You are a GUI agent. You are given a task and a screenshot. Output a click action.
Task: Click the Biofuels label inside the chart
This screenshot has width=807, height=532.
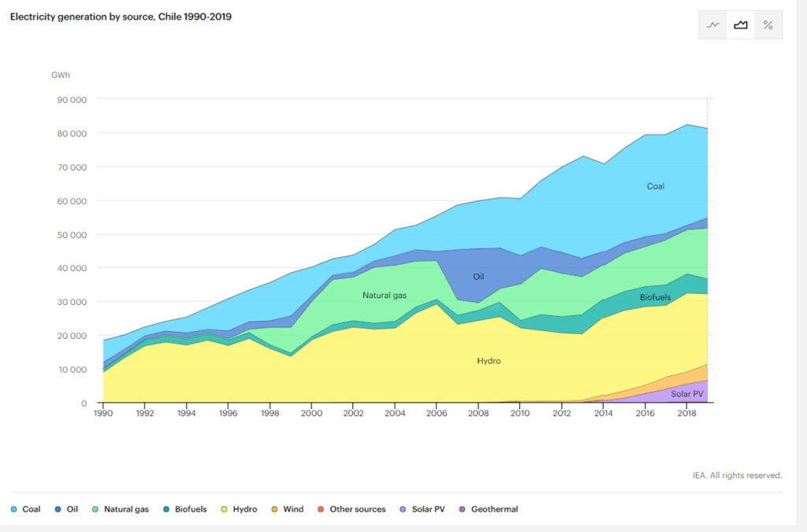656,298
